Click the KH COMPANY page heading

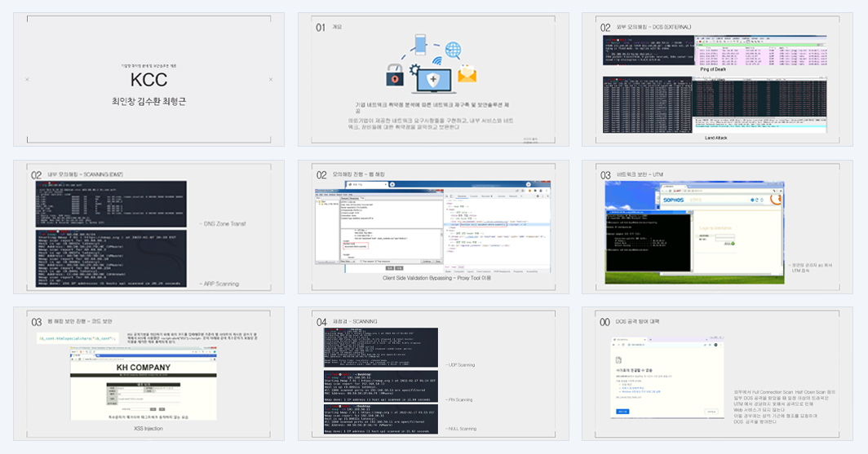click(144, 367)
